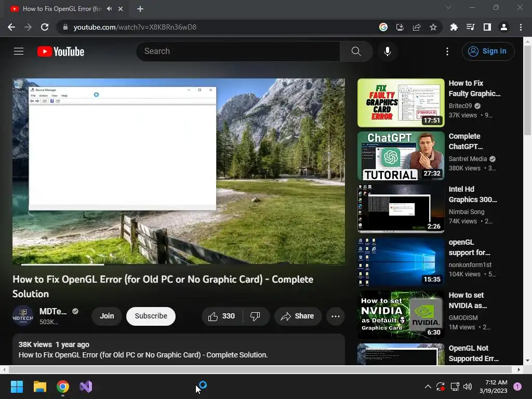The width and height of the screenshot is (532, 399).
Task: Reload the page with refresh icon
Action: point(45,27)
